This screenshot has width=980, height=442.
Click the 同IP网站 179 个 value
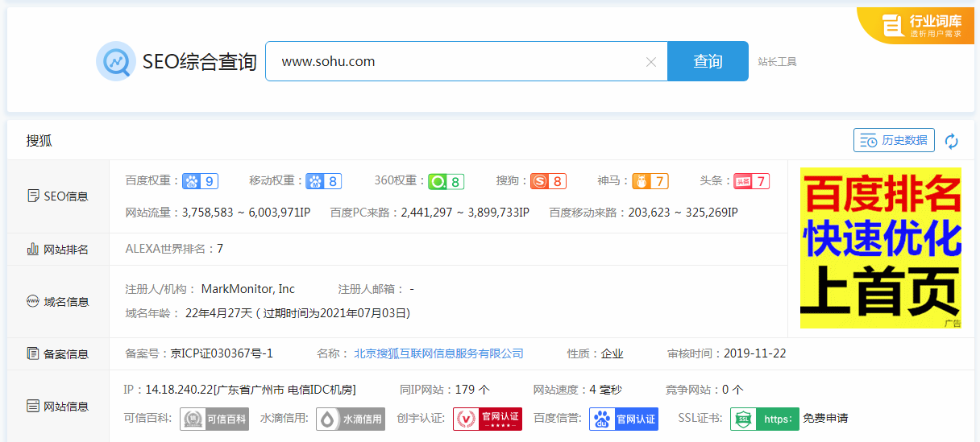click(x=472, y=390)
